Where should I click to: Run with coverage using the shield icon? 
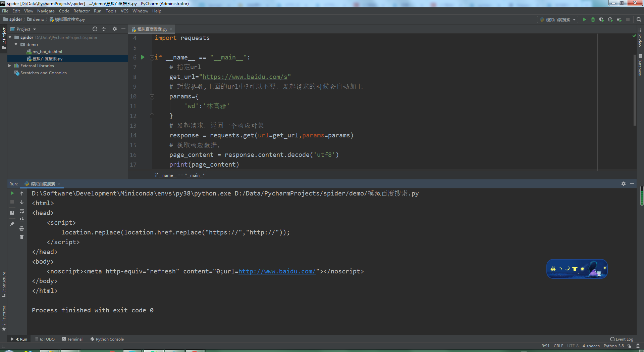(x=602, y=19)
